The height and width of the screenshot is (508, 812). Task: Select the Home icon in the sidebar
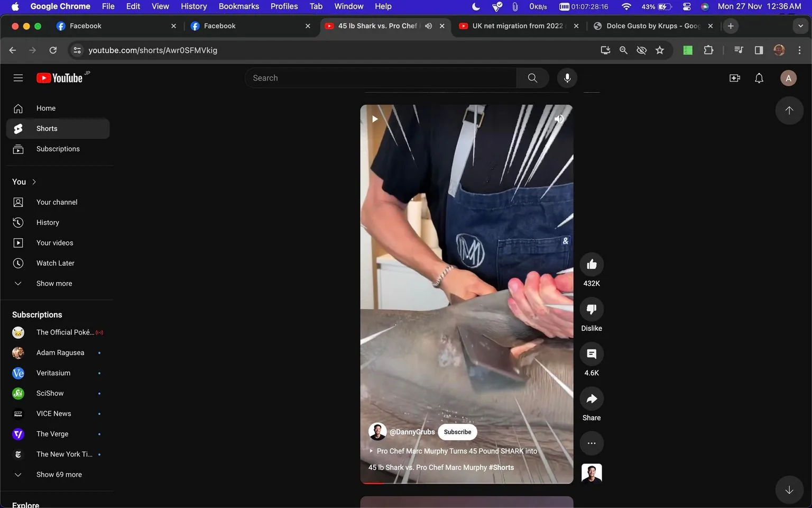click(18, 108)
